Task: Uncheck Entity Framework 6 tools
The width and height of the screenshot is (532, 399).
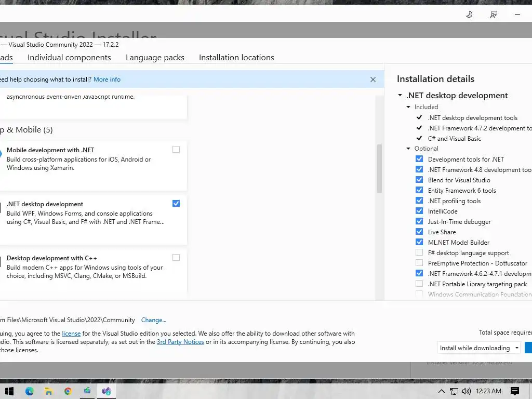Action: [x=419, y=190]
